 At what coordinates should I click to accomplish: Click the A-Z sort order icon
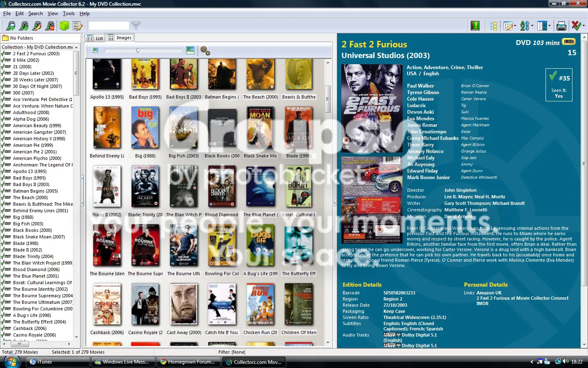(525, 26)
